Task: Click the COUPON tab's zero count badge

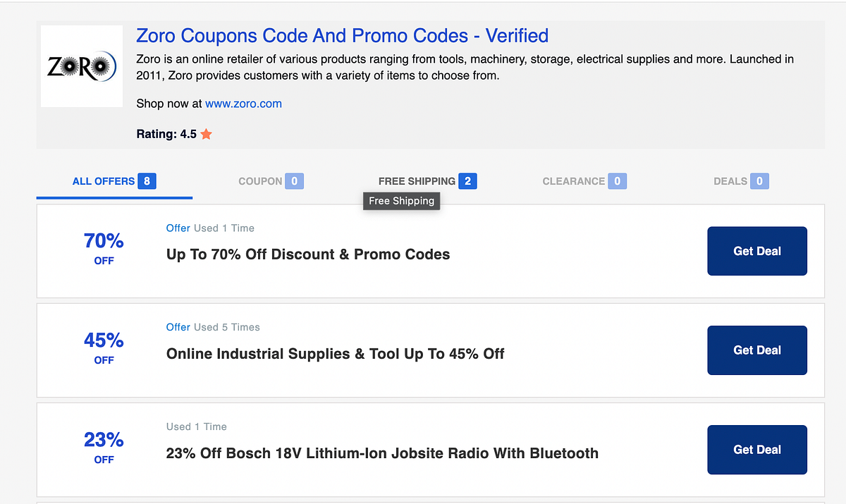Action: pyautogui.click(x=295, y=181)
